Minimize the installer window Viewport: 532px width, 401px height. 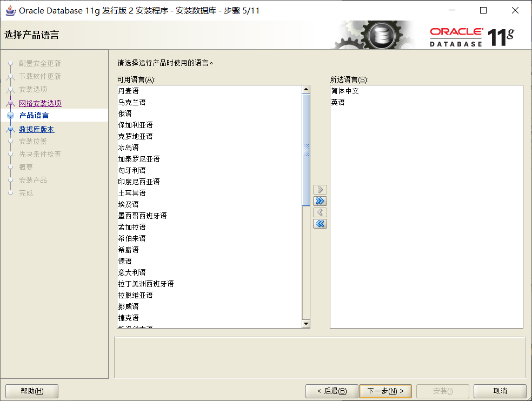(452, 10)
